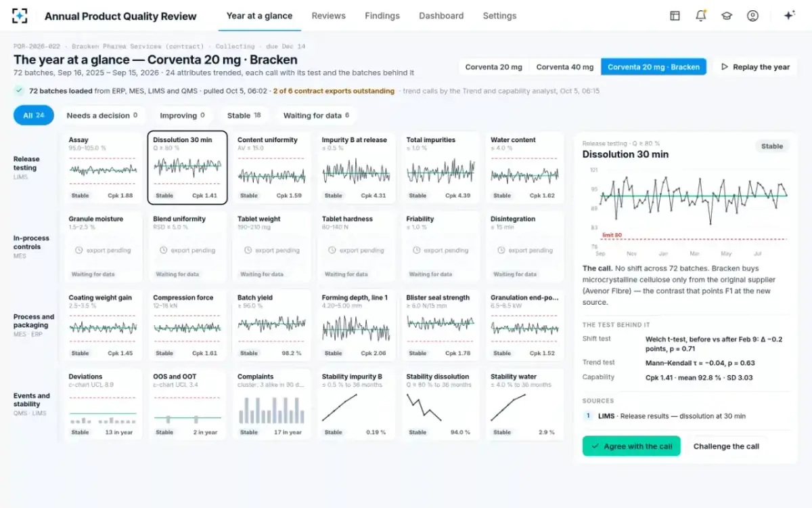Open the Stability water card

[524, 404]
